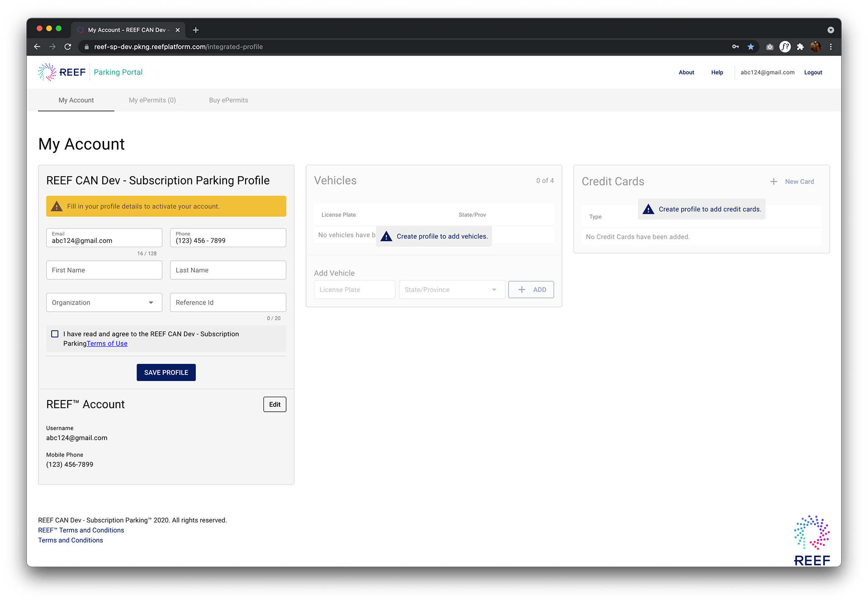Open the saved passwords key icon
This screenshot has height=602, width=868.
[736, 47]
